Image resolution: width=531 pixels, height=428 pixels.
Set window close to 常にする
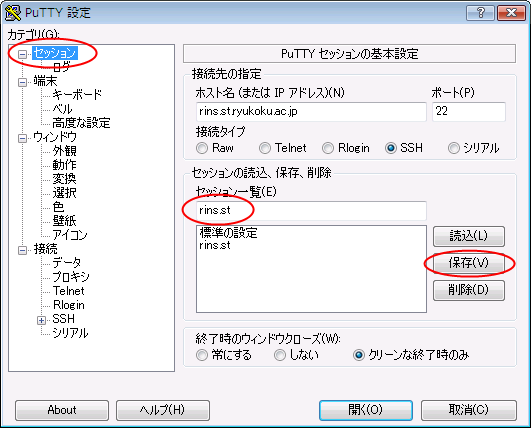tap(202, 355)
